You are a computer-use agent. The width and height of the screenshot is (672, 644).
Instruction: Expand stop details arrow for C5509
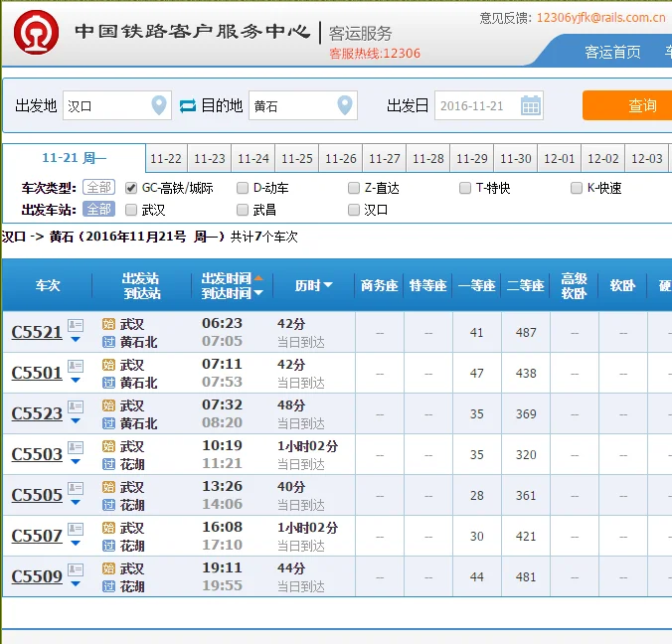[x=76, y=584]
